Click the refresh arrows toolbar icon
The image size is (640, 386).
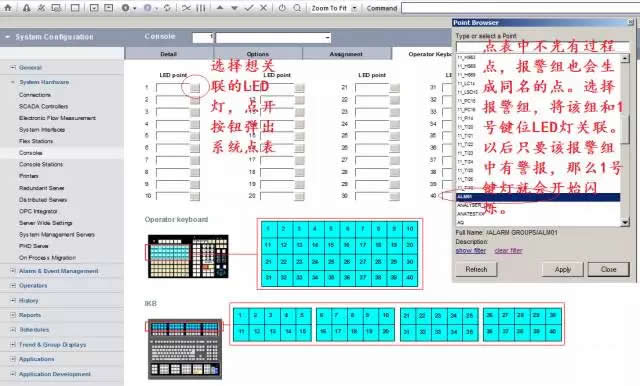point(167,8)
